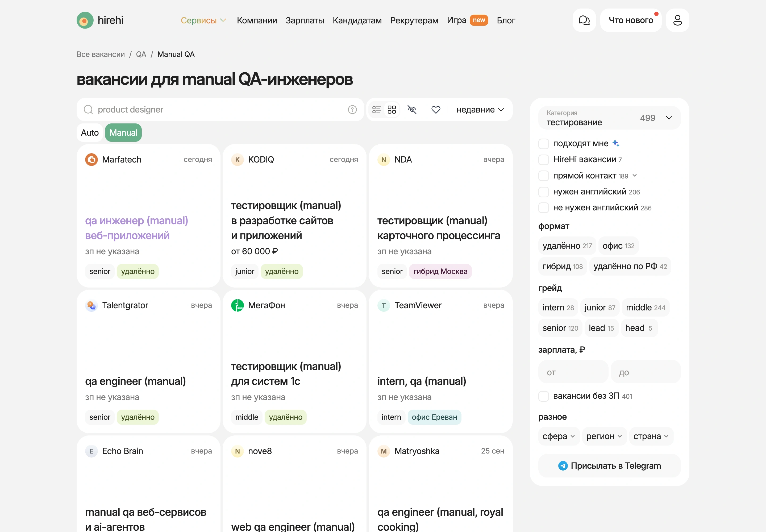Open the сфера dropdown
This screenshot has height=532, width=766.
point(559,436)
